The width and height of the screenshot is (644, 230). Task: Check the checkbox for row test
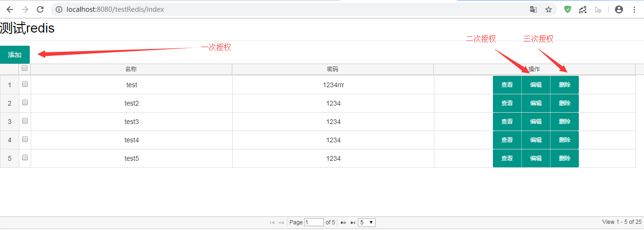25,84
